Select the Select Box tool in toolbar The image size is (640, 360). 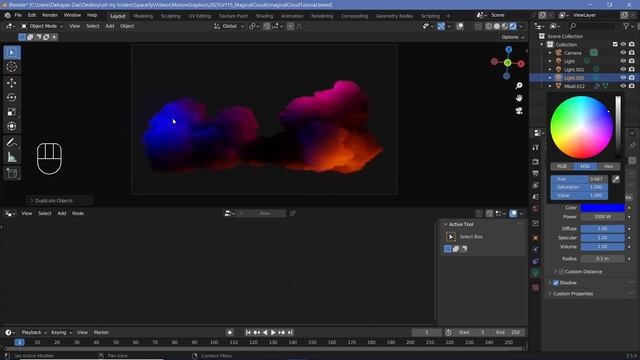coord(12,53)
